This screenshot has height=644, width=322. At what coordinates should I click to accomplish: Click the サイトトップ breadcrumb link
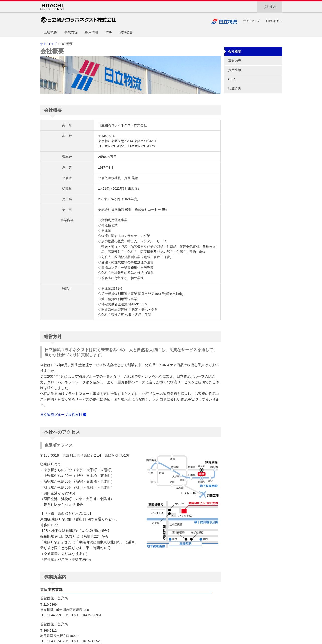48,44
